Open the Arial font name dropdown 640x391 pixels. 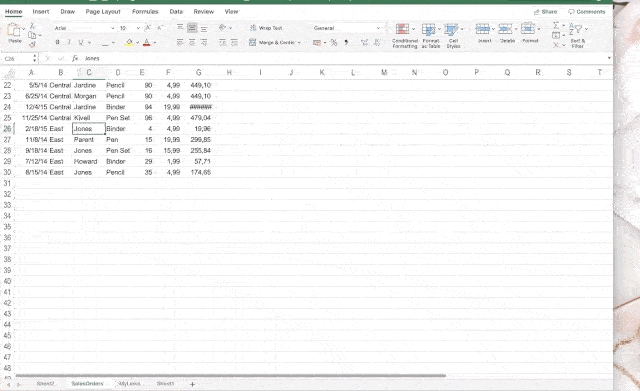pyautogui.click(x=112, y=28)
